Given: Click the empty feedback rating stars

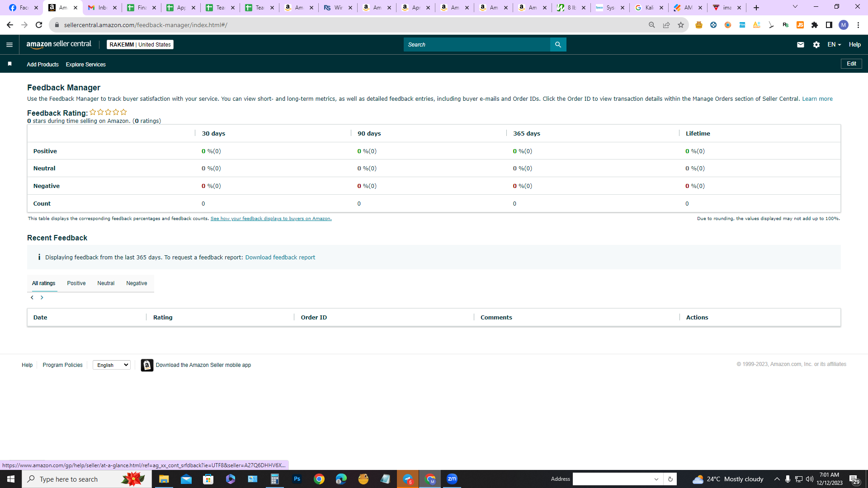Looking at the screenshot, I should click(108, 112).
